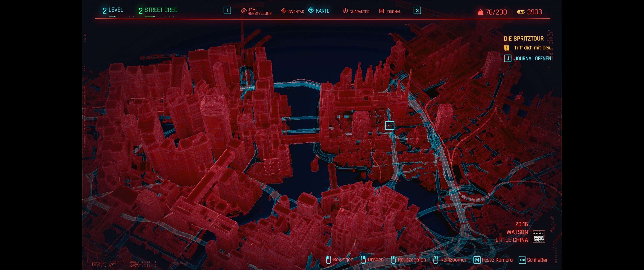Click the J key icon

click(508, 58)
